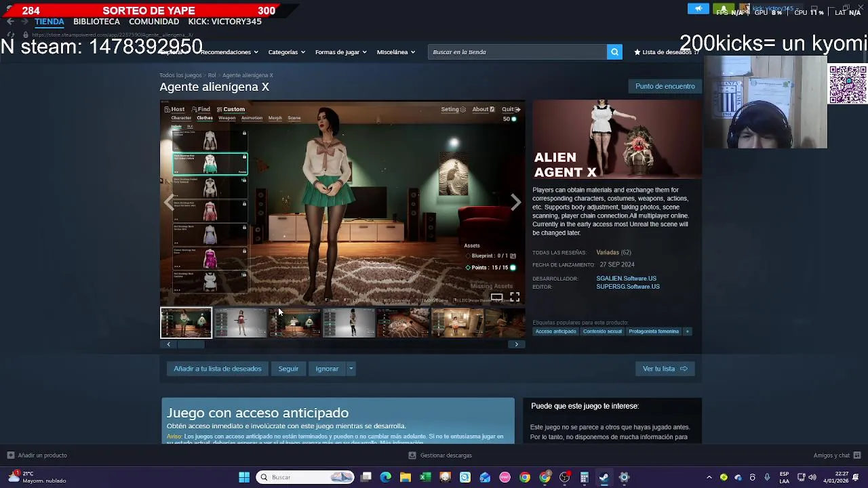Open File Explorer from the taskbar
Image resolution: width=868 pixels, height=488 pixels.
pos(406,477)
